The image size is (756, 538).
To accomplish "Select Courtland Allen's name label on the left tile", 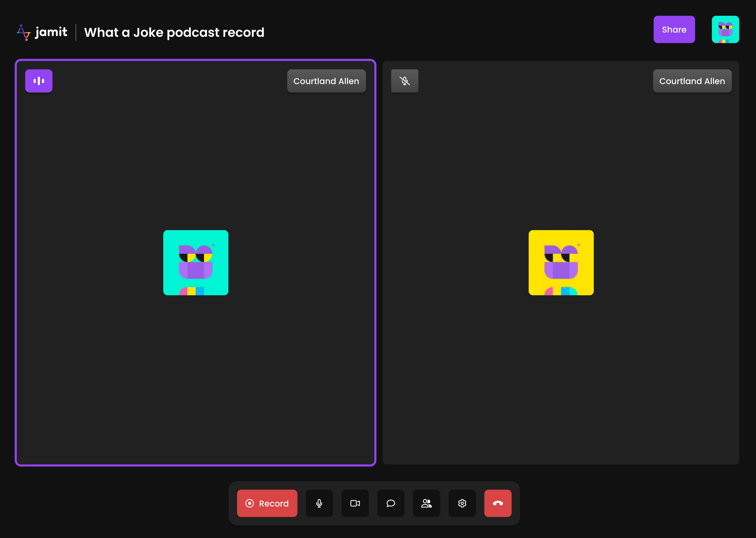I will click(x=326, y=81).
